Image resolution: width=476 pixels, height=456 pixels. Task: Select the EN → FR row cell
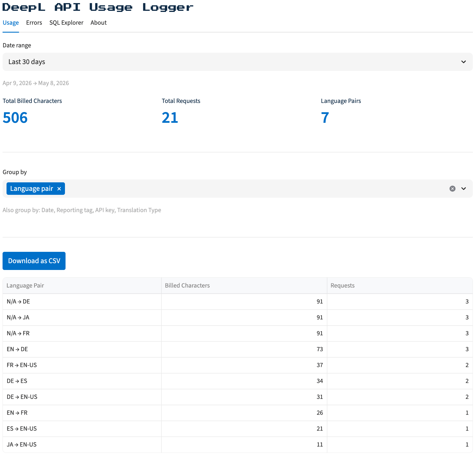pos(82,413)
